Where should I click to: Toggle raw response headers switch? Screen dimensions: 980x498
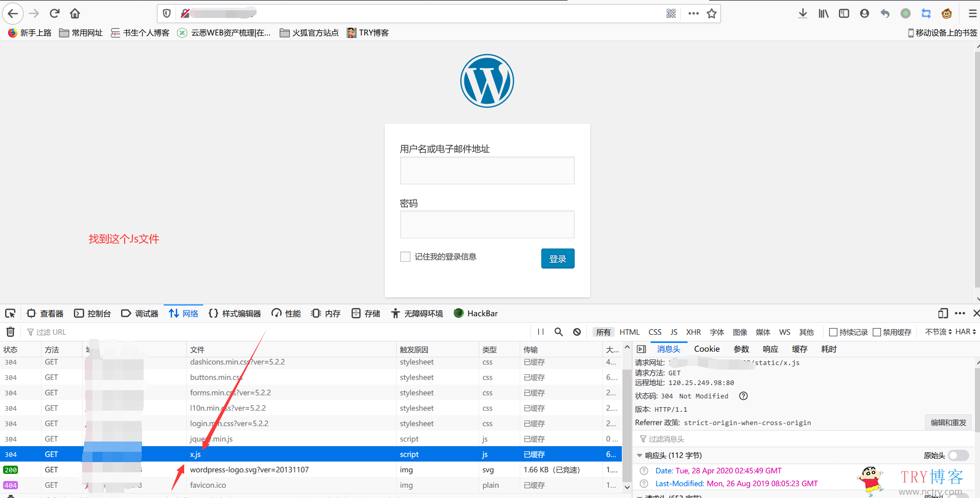(x=958, y=455)
